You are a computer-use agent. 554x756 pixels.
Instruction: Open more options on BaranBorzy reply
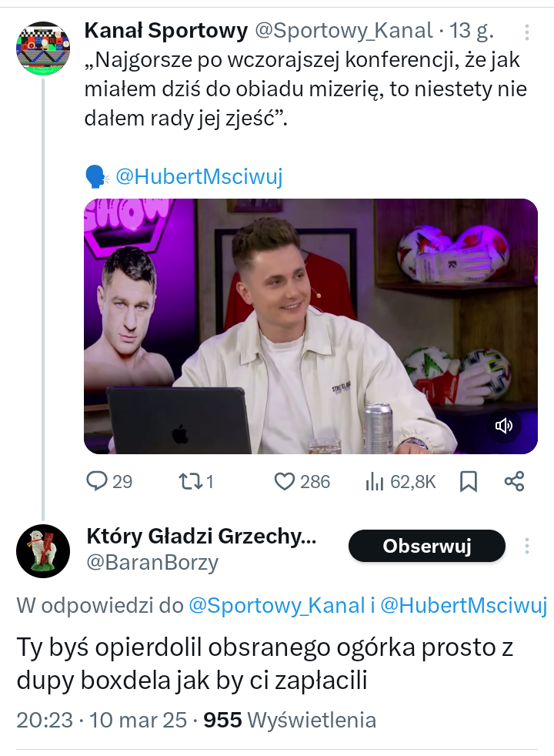[x=527, y=547]
